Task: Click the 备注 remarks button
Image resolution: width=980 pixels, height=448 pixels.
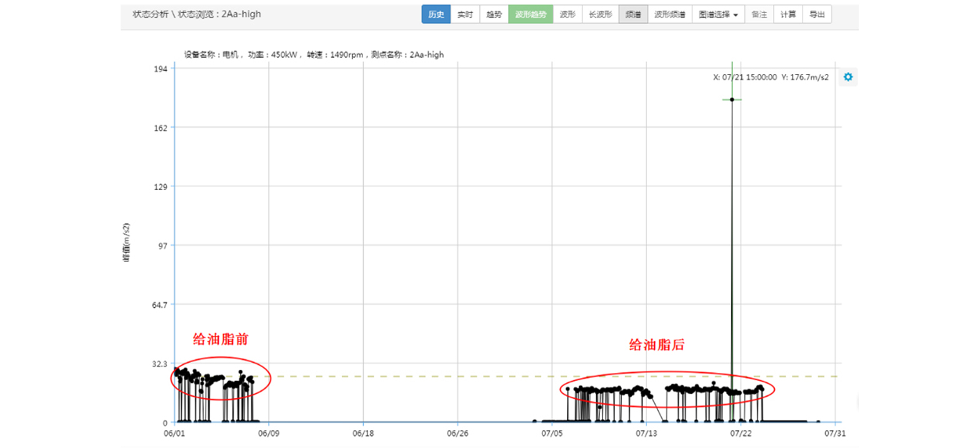Action: (759, 14)
